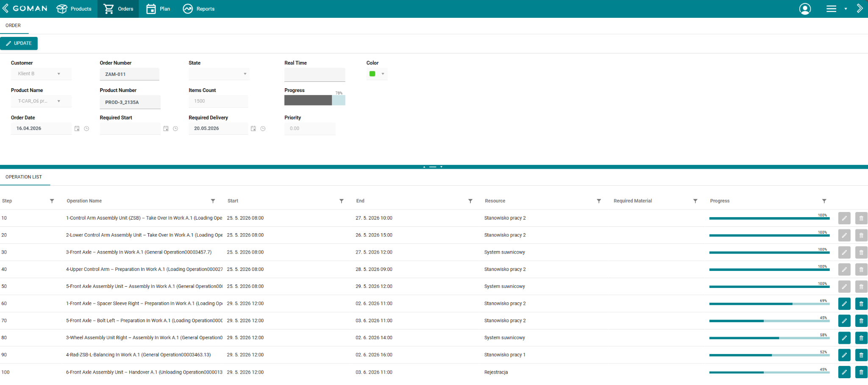Edit the step 90 operation row
The image size is (868, 385).
844,355
